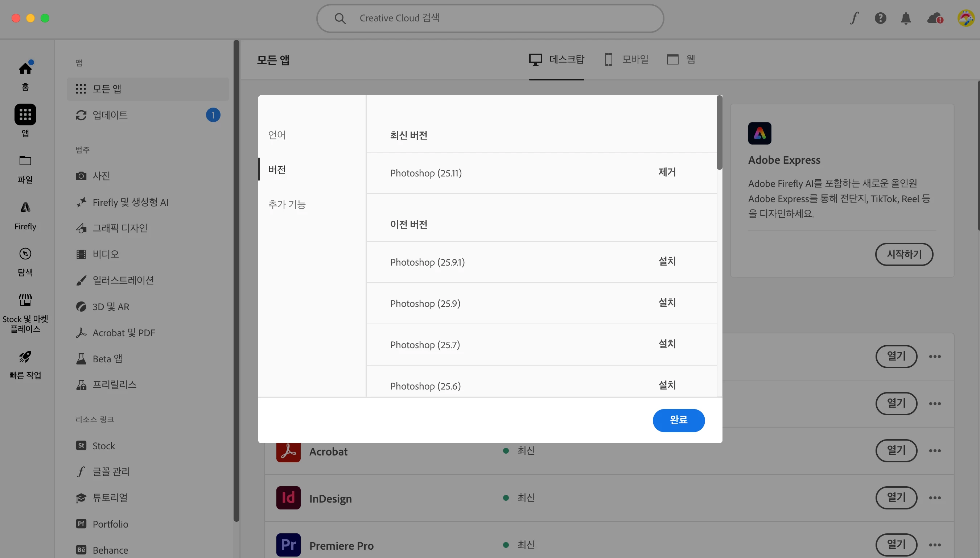
Task: Click 제거 for Photoshop (25.11)
Action: (667, 172)
